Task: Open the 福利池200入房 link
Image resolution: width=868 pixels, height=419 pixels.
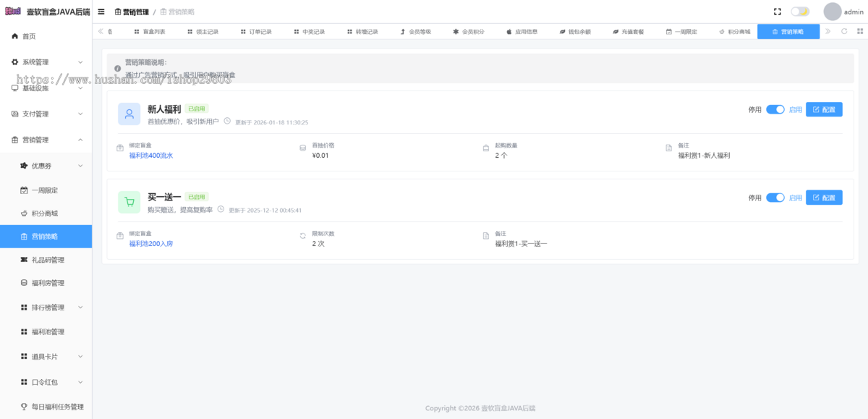Action: pyautogui.click(x=151, y=244)
